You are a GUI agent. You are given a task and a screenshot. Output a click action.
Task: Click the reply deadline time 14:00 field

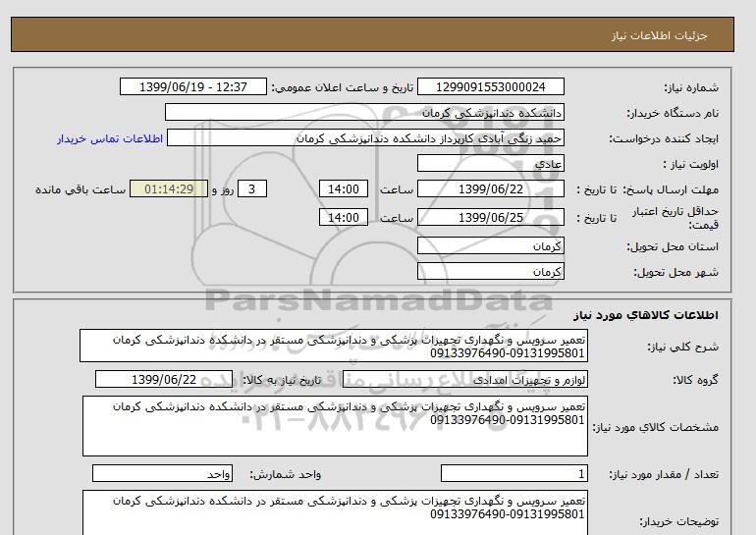pyautogui.click(x=344, y=188)
